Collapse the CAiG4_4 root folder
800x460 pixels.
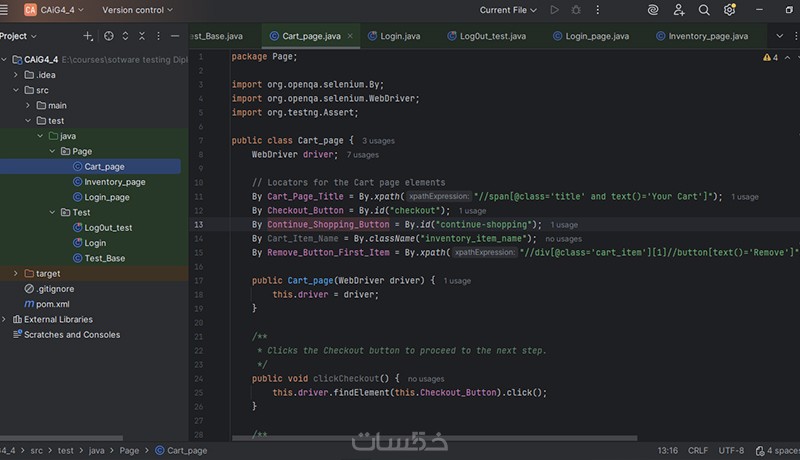pyautogui.click(x=4, y=60)
